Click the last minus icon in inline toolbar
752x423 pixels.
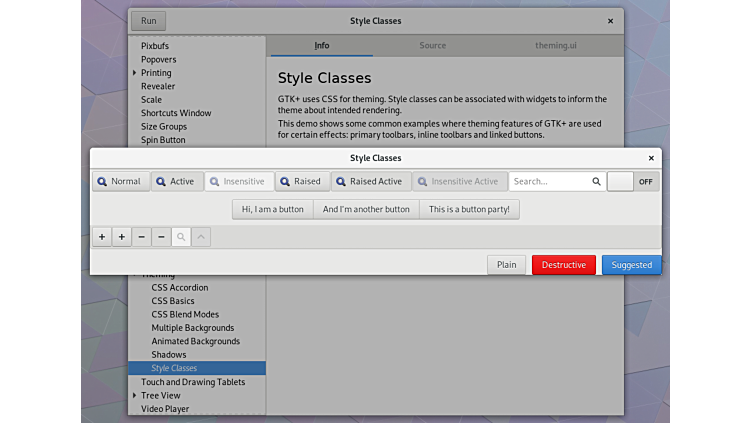pyautogui.click(x=161, y=237)
